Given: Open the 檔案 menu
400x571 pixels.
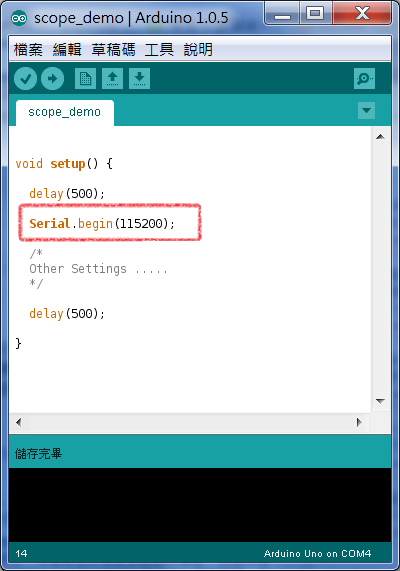Looking at the screenshot, I should coord(28,50).
